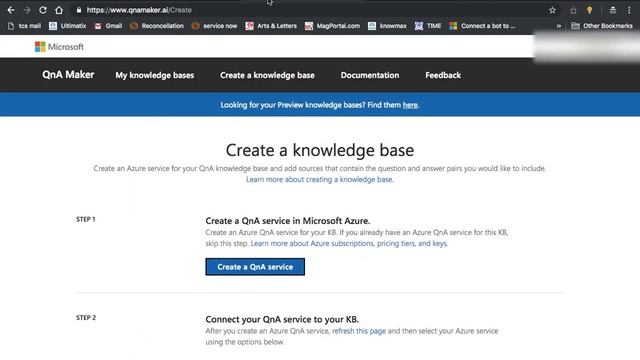Click the Create a QnA service button

tap(255, 267)
